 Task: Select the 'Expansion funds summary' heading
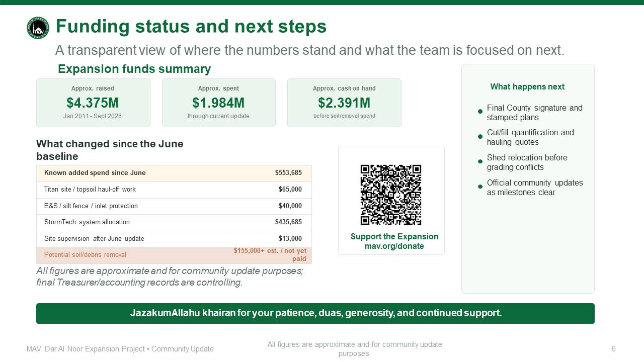point(134,69)
